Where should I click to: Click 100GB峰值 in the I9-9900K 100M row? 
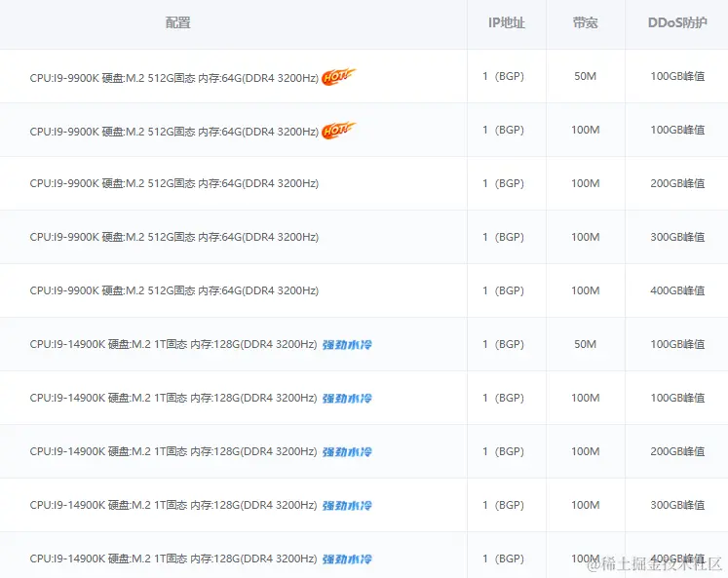677,130
